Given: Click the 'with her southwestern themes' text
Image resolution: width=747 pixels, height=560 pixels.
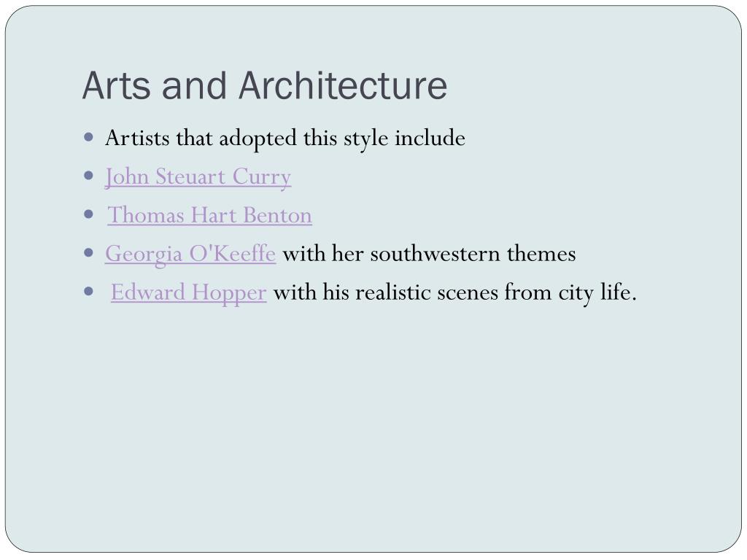Looking at the screenshot, I should coord(429,253).
